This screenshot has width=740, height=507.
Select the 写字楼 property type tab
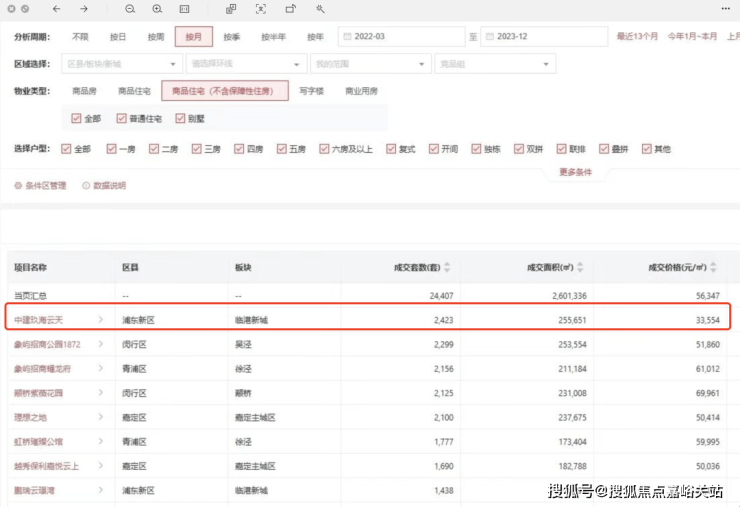312,91
